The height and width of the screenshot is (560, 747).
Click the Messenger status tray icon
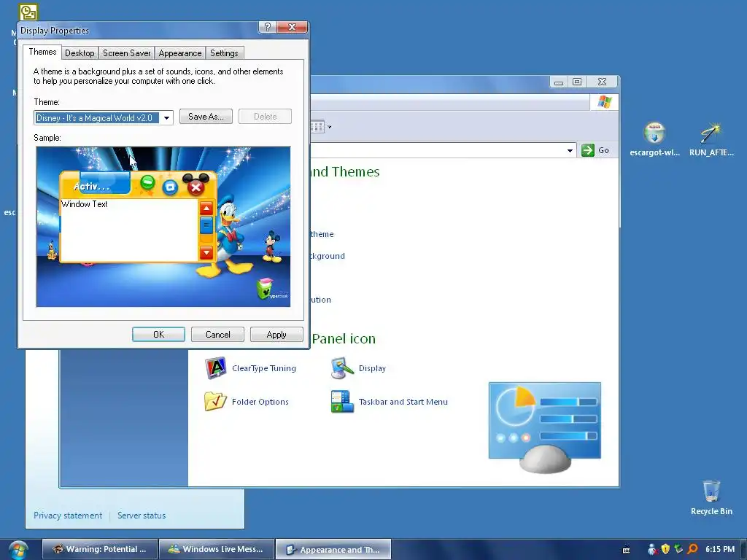(652, 549)
